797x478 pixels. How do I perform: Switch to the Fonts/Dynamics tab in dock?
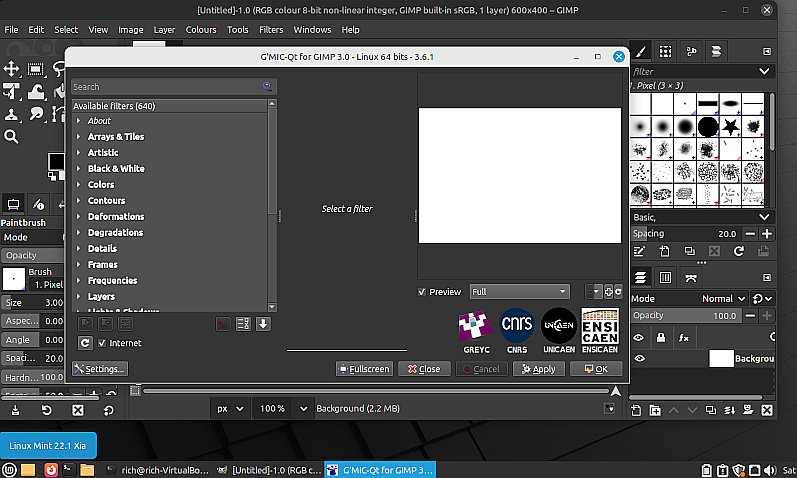click(691, 51)
